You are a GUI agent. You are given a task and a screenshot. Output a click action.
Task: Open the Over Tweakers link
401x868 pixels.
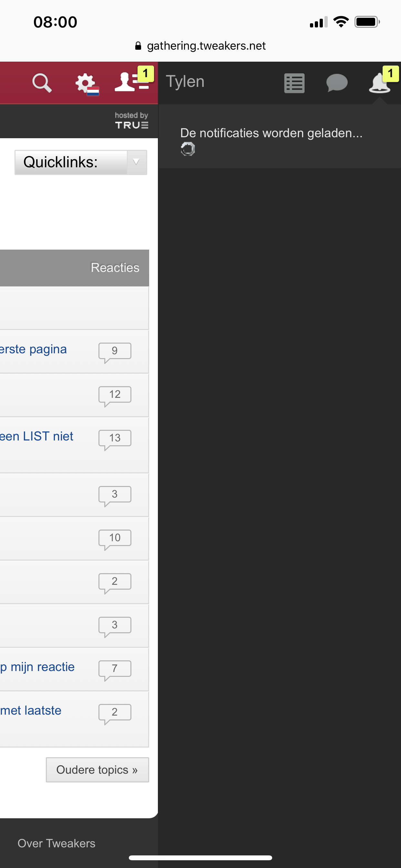pyautogui.click(x=56, y=843)
